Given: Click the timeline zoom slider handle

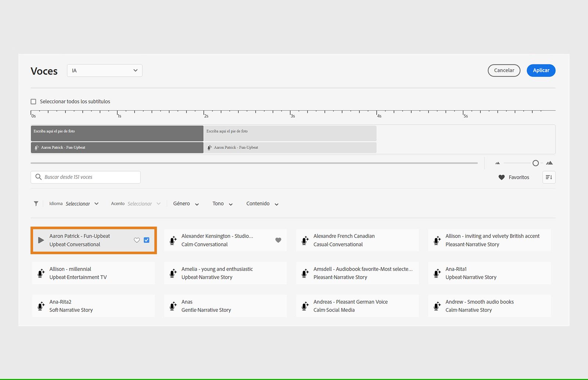Looking at the screenshot, I should pos(535,163).
